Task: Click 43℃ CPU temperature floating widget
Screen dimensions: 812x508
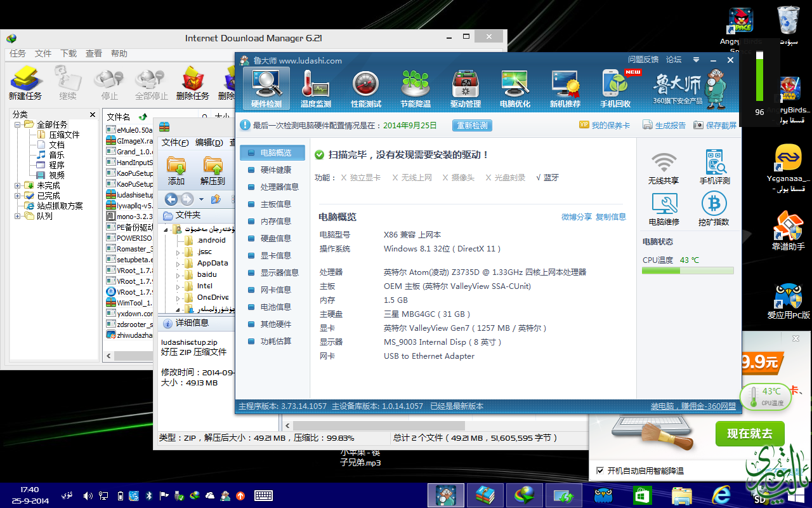Action: (766, 396)
